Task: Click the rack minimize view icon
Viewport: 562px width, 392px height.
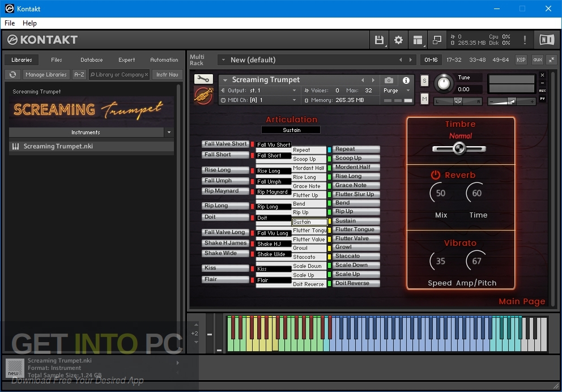Action: [552, 60]
